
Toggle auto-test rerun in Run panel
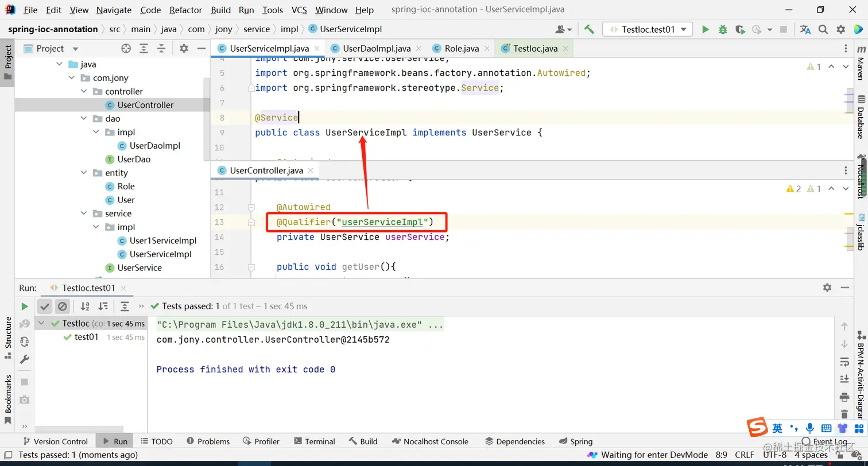point(25,341)
